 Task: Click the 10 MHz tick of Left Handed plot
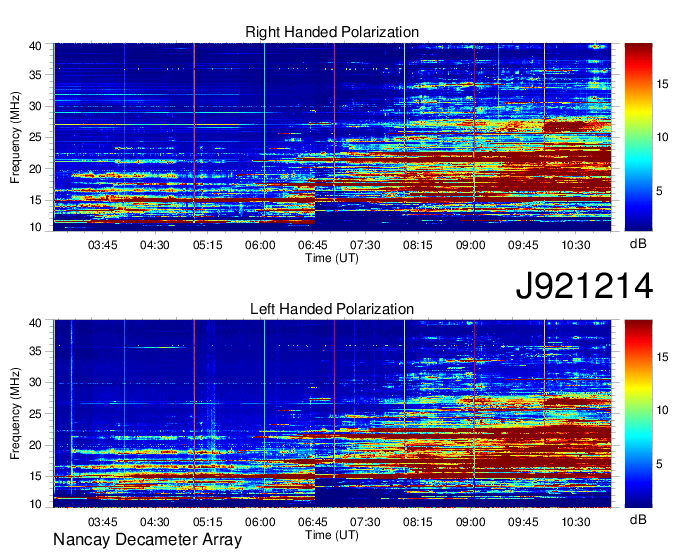click(x=35, y=504)
